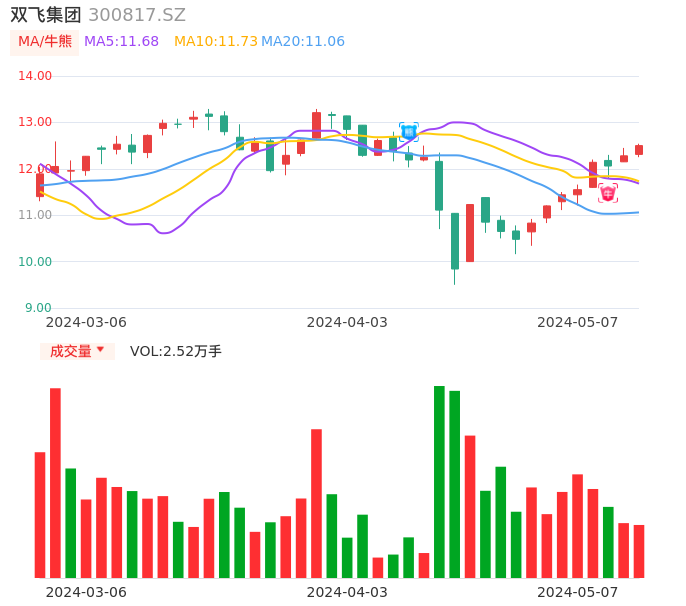Click the 2024-05-07 date under volume chart

pyautogui.click(x=578, y=592)
